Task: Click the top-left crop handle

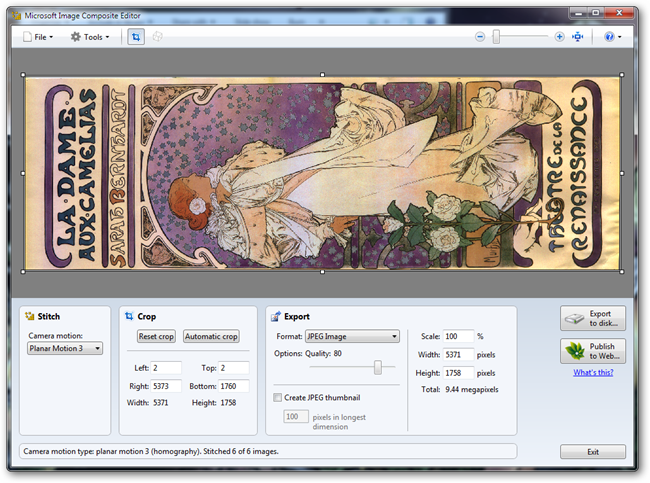Action: coord(23,75)
